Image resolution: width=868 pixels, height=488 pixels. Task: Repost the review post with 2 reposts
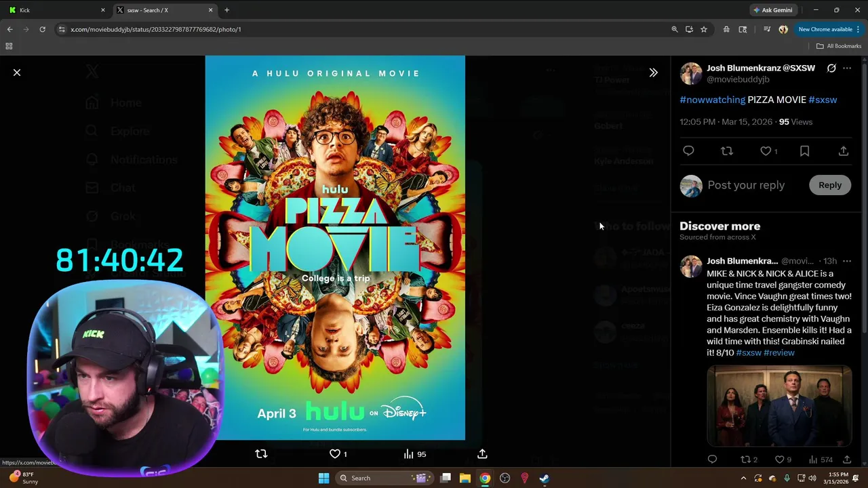[x=749, y=460]
